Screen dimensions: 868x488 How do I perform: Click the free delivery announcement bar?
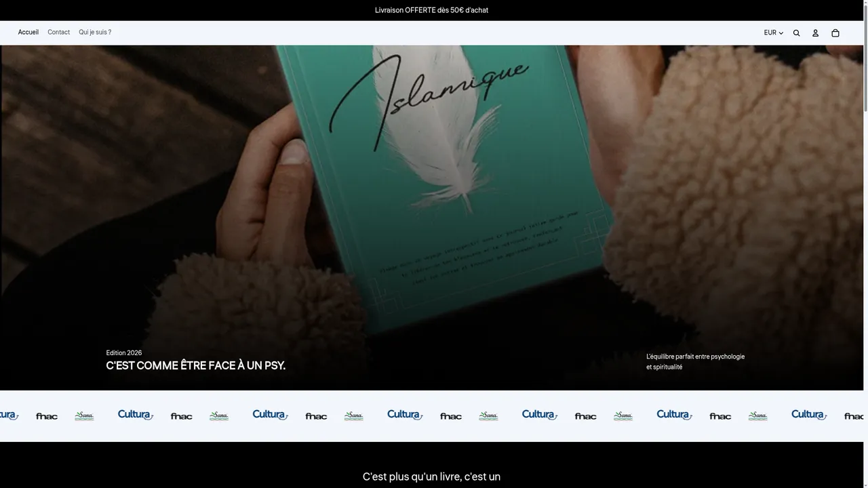tap(431, 10)
